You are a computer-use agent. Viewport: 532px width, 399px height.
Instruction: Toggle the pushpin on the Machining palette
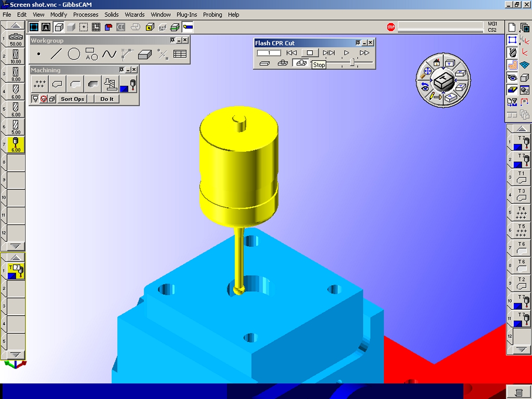(x=121, y=70)
